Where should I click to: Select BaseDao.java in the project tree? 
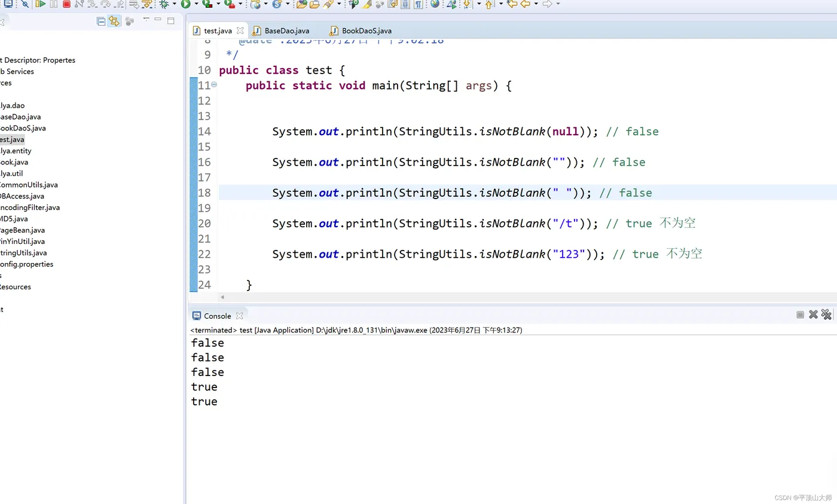tap(20, 117)
